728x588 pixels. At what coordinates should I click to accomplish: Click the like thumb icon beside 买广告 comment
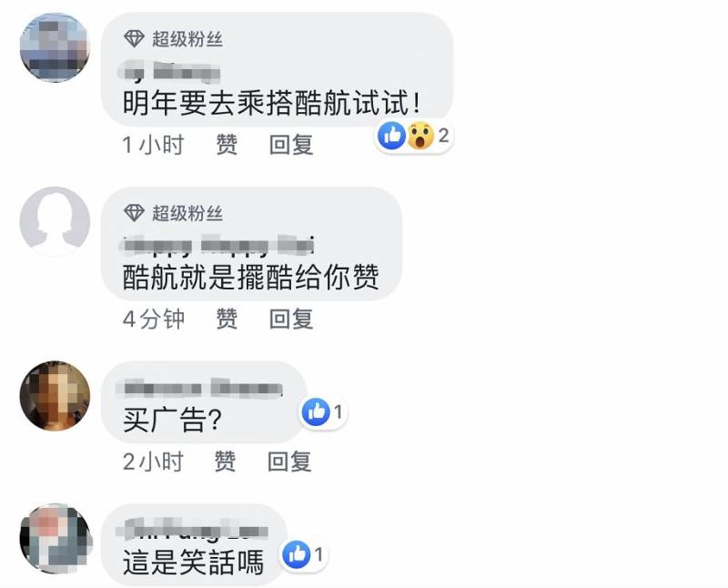(316, 412)
